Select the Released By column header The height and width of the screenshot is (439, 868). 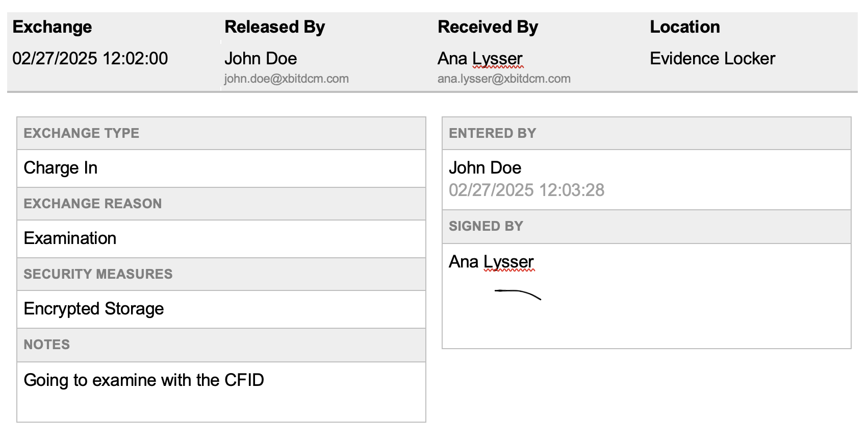(274, 27)
